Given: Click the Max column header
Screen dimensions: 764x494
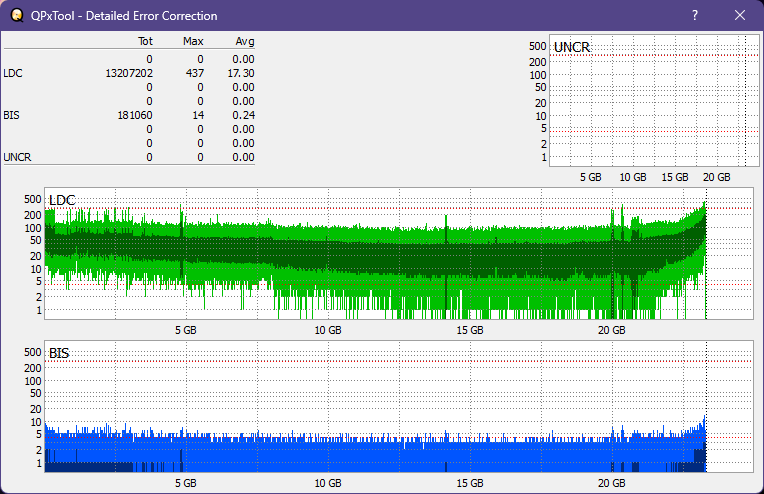Looking at the screenshot, I should [x=193, y=41].
